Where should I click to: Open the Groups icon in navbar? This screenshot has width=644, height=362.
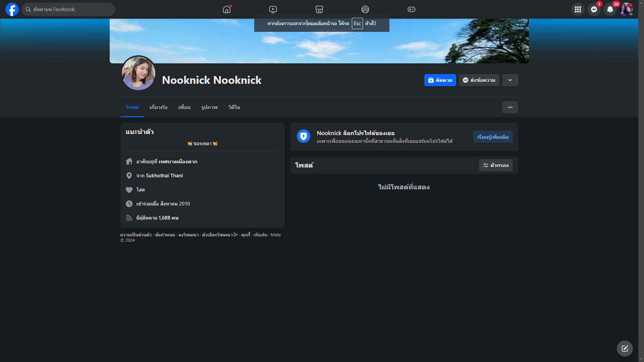coord(365,9)
